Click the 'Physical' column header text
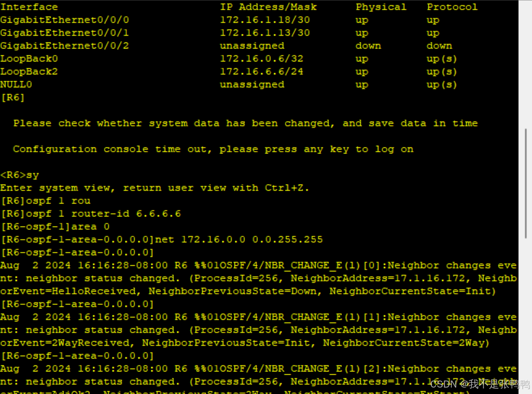The width and height of the screenshot is (532, 394). tap(381, 7)
